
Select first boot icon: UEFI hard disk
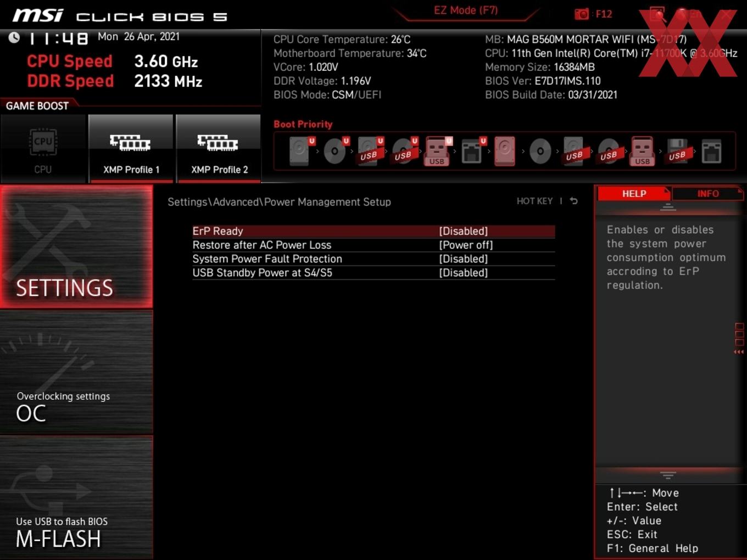tap(300, 151)
